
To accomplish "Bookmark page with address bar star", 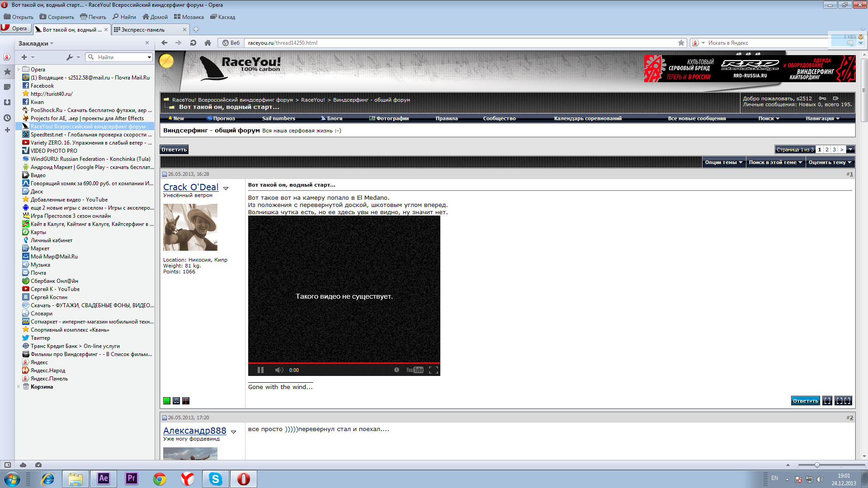I will (x=681, y=43).
